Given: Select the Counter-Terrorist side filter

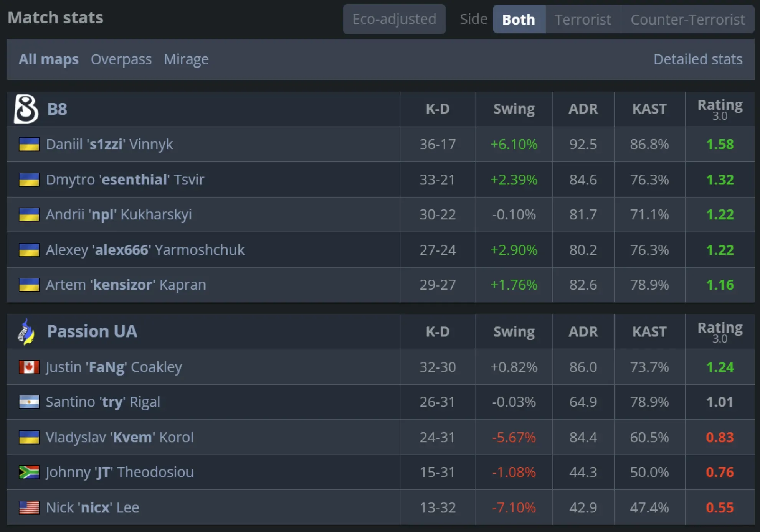Looking at the screenshot, I should click(x=687, y=19).
